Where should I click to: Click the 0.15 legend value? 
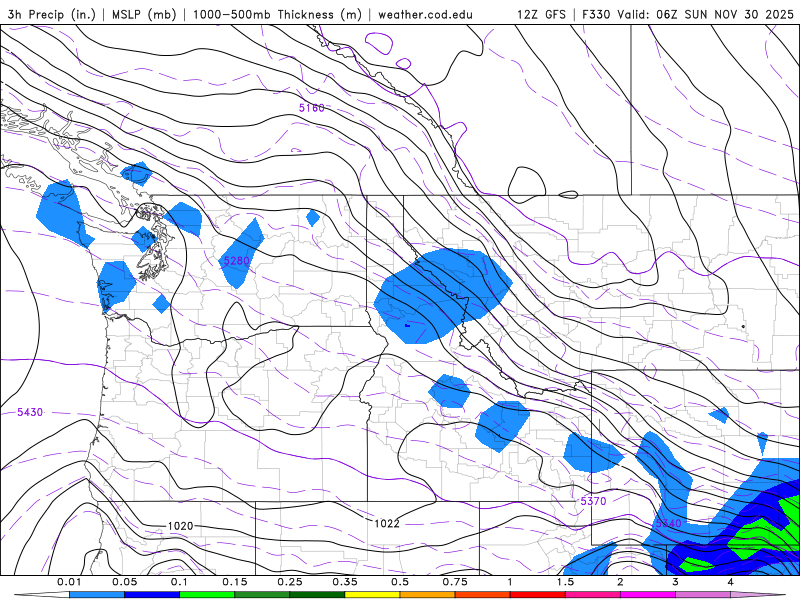tap(235, 582)
